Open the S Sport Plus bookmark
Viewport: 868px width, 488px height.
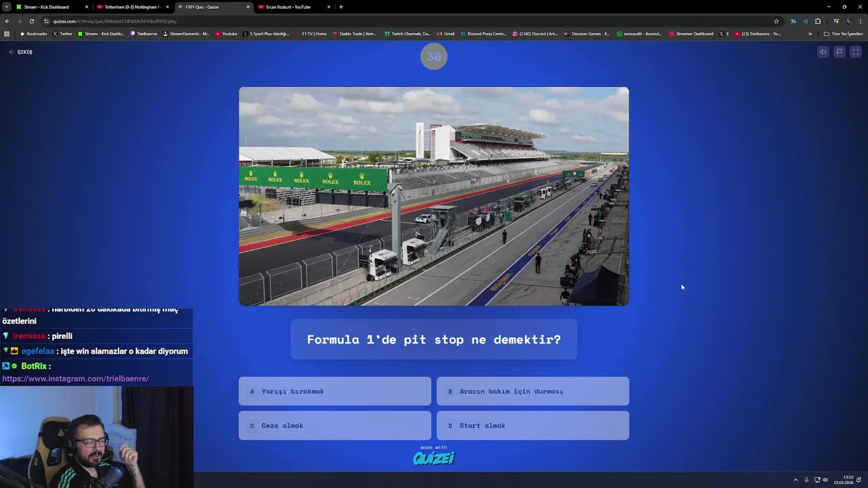(267, 33)
